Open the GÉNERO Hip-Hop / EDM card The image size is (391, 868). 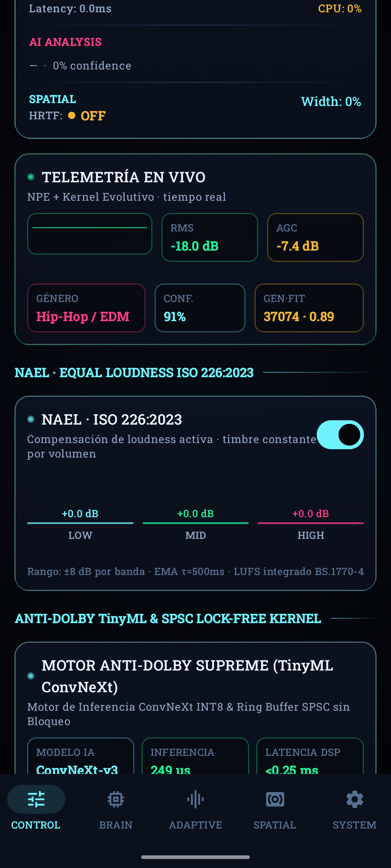pyautogui.click(x=87, y=308)
